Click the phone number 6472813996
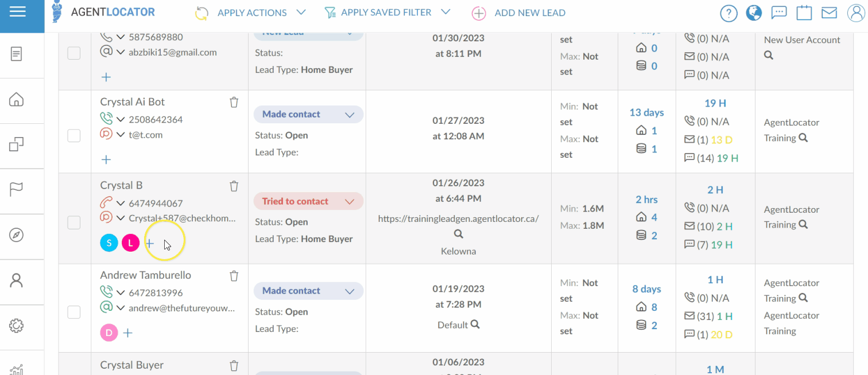868x375 pixels. [156, 293]
